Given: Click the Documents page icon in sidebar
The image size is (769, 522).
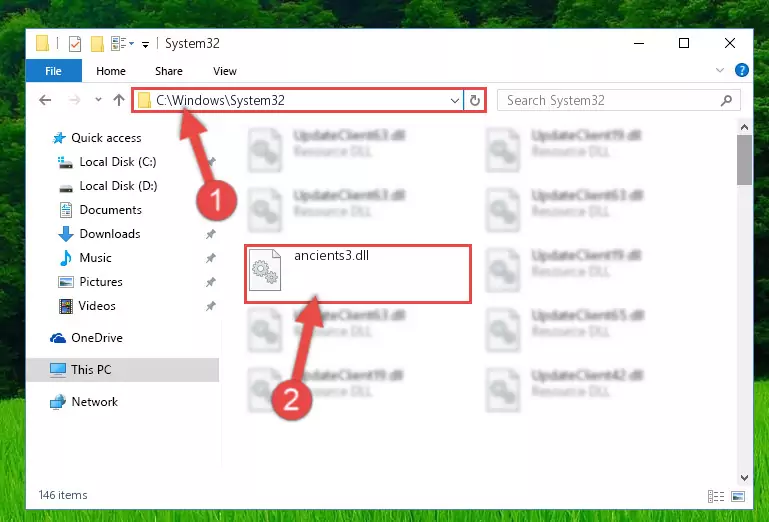Looking at the screenshot, I should pyautogui.click(x=66, y=210).
